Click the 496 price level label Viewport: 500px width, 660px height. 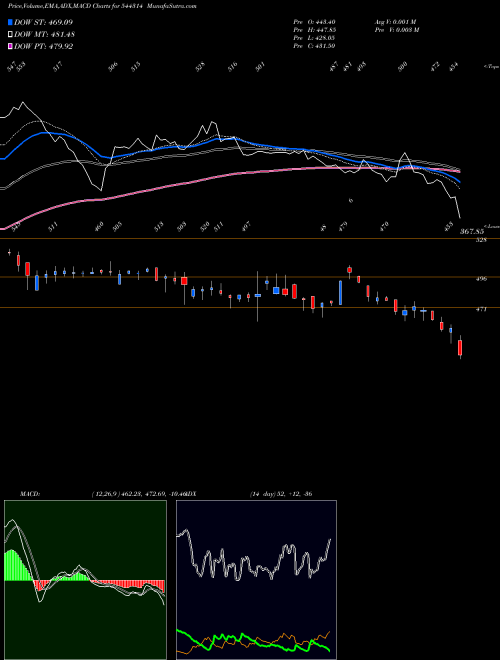pyautogui.click(x=481, y=278)
